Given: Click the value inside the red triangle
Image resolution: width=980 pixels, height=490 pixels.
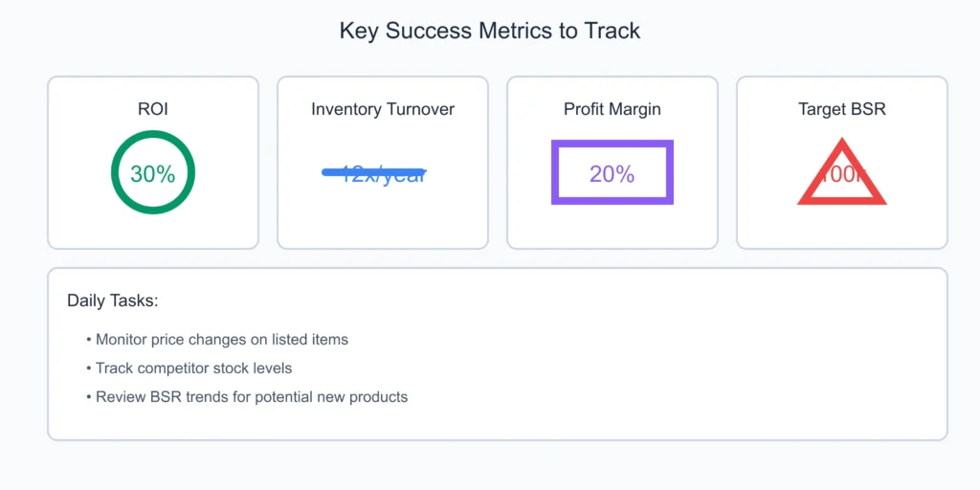Looking at the screenshot, I should click(x=842, y=176).
